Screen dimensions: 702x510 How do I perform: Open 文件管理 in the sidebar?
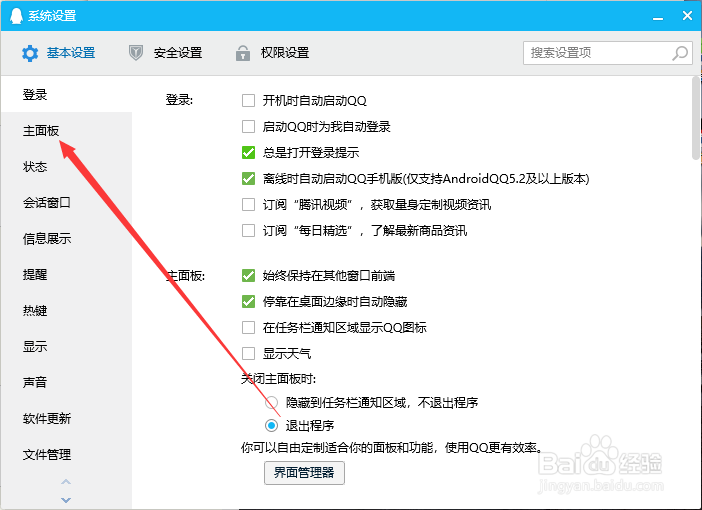(67, 454)
